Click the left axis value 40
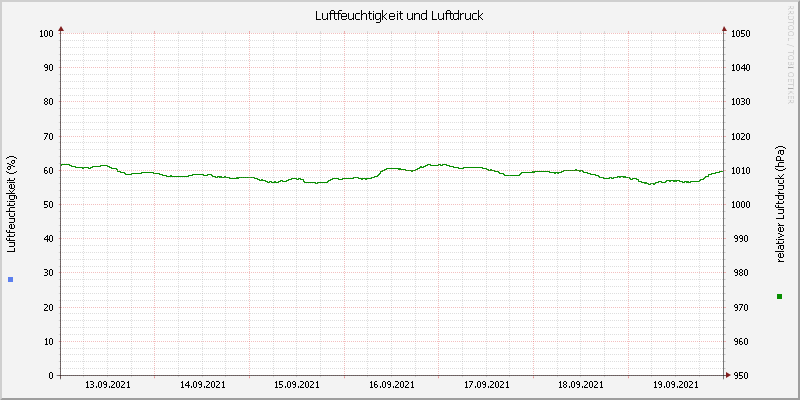Viewport: 800px width, 400px height. pyautogui.click(x=48, y=239)
